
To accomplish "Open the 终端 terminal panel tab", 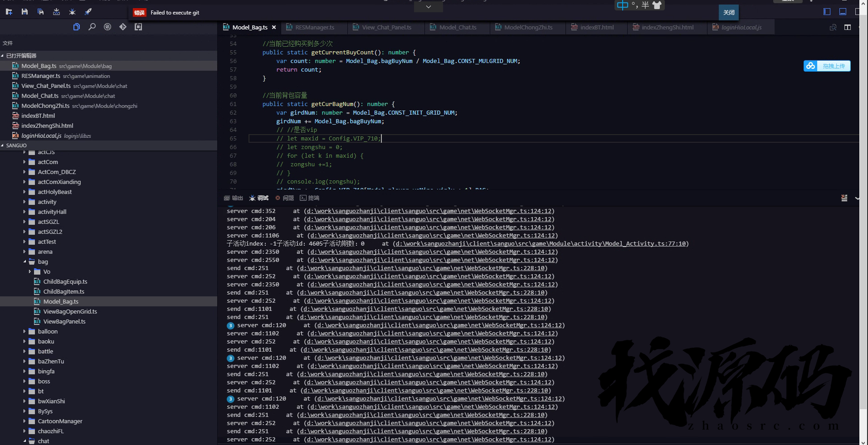I will pos(310,198).
